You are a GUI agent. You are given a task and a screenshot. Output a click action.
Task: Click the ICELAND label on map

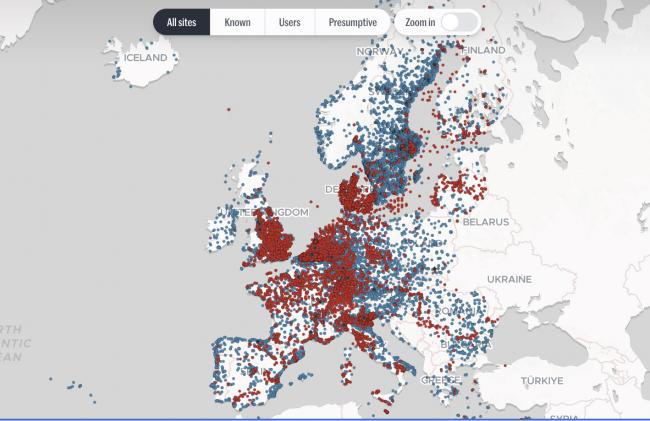click(145, 58)
